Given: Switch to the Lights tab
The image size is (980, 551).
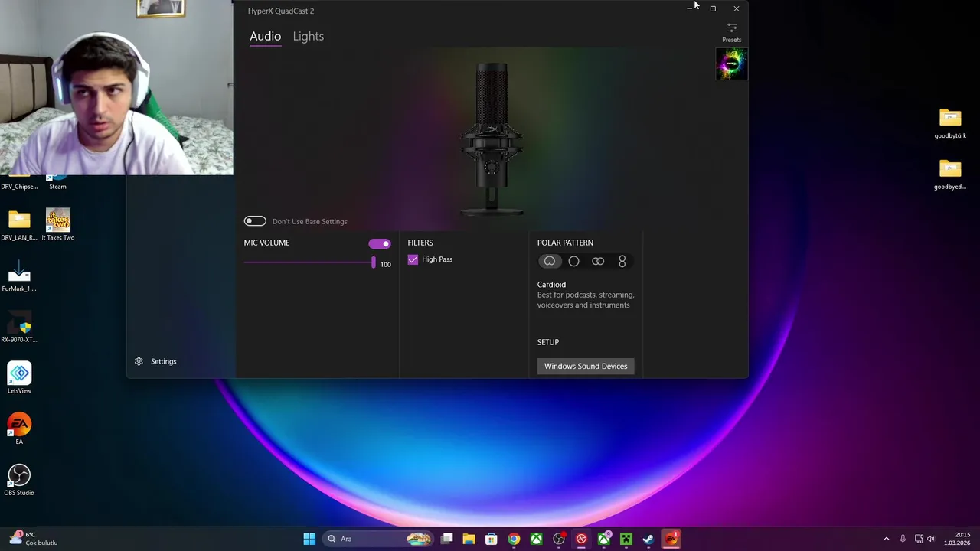Looking at the screenshot, I should tap(309, 36).
